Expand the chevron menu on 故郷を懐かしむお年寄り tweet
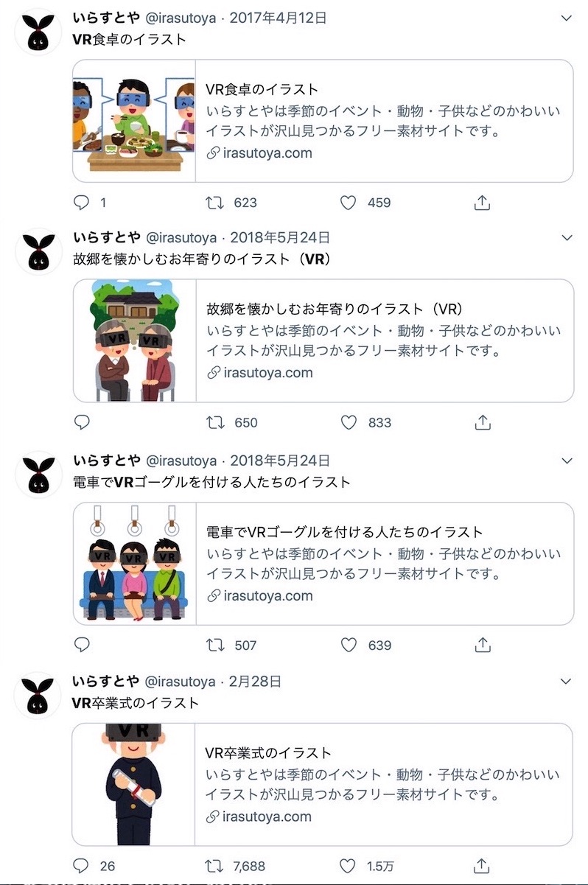 [567, 237]
